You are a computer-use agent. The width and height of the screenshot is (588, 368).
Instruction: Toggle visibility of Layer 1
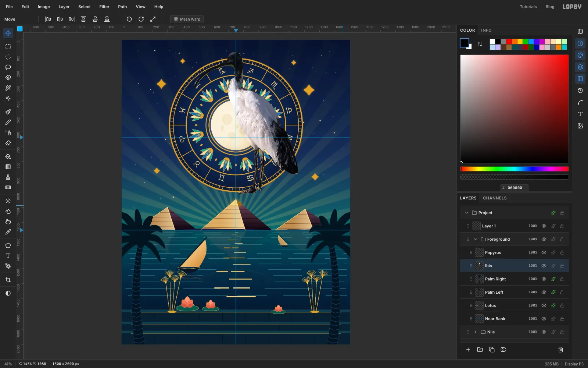tap(544, 226)
